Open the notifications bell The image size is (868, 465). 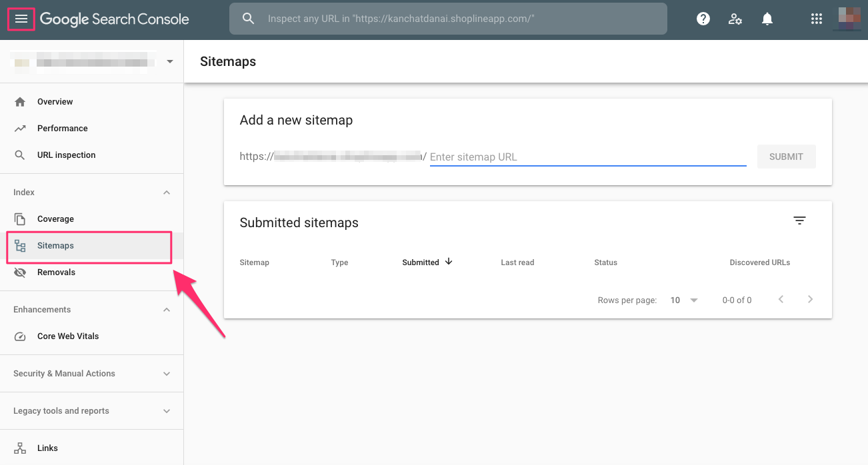coord(767,19)
